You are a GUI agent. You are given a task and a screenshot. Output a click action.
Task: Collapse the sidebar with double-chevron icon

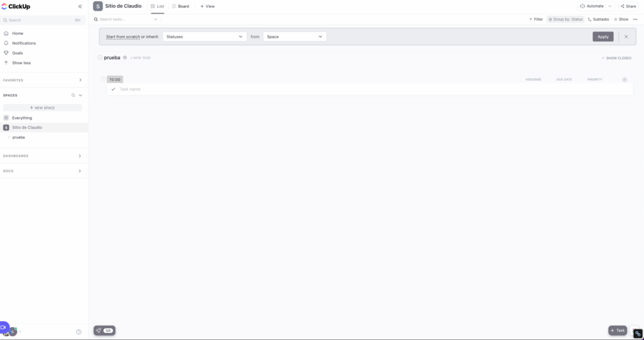click(80, 6)
